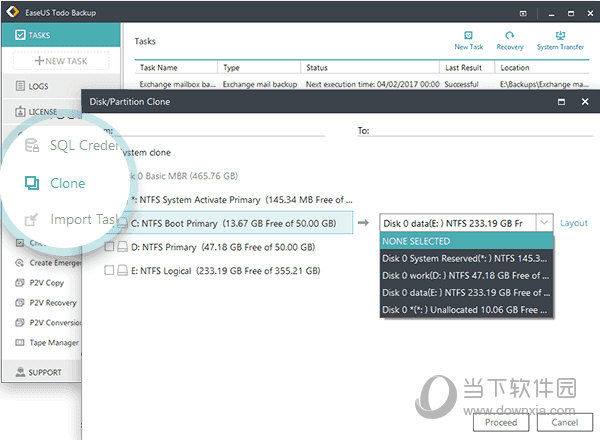
Task: Click the Successful last result cell
Action: 461,84
